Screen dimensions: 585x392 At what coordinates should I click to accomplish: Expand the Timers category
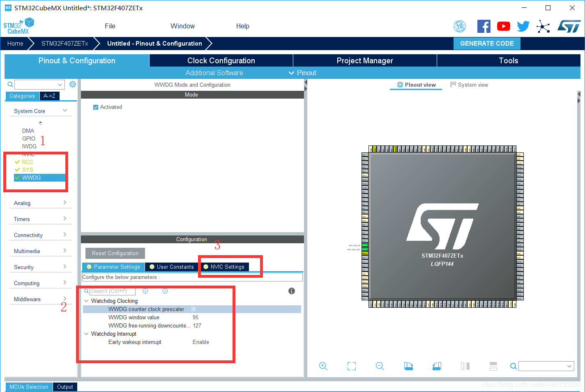click(x=65, y=219)
